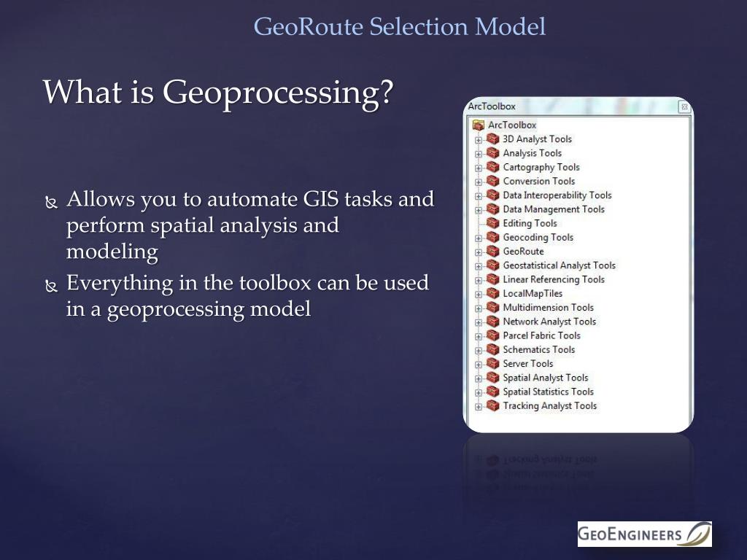The height and width of the screenshot is (560, 747).
Task: Expand the Data Management Tools node
Action: (x=479, y=211)
